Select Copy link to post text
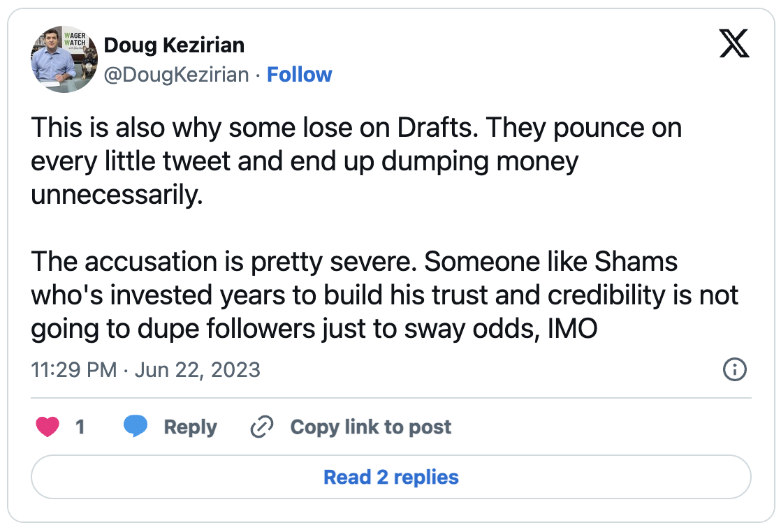This screenshot has width=781, height=532. point(370,427)
